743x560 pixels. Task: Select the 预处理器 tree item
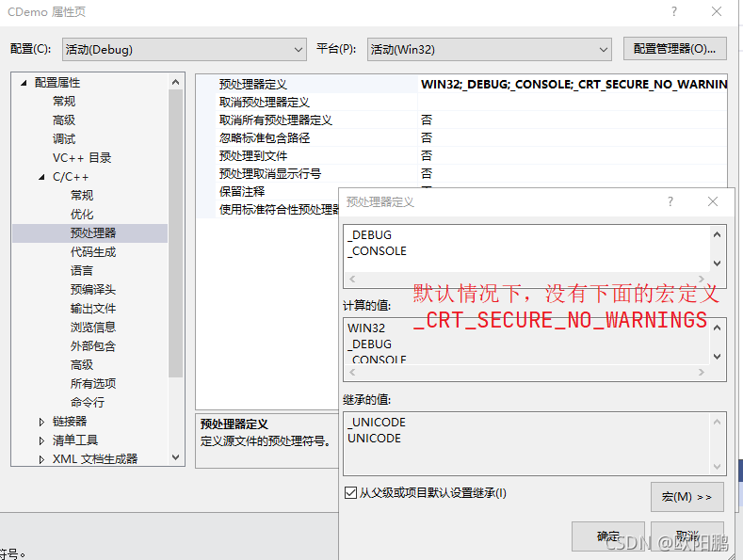pos(90,233)
